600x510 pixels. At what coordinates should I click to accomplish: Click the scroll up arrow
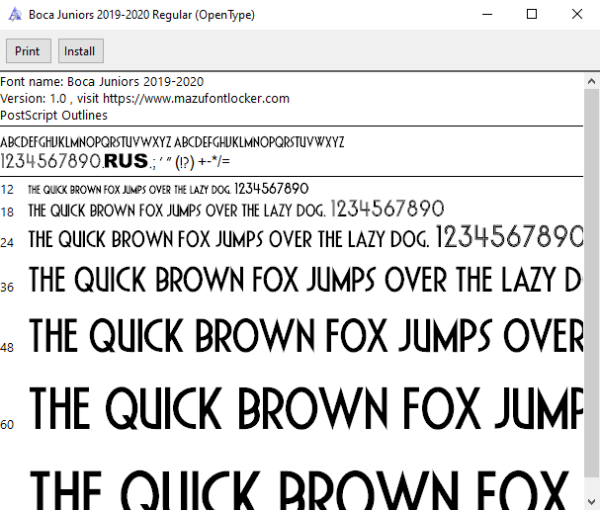[x=592, y=81]
